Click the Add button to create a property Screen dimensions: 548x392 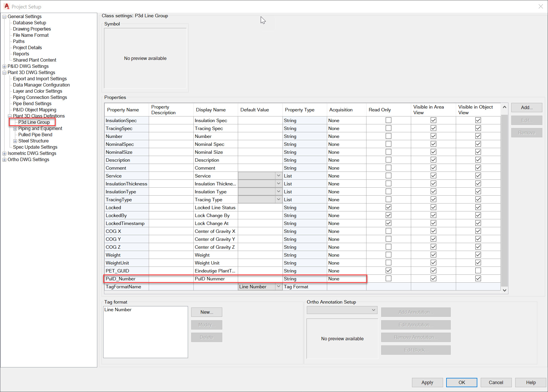526,107
